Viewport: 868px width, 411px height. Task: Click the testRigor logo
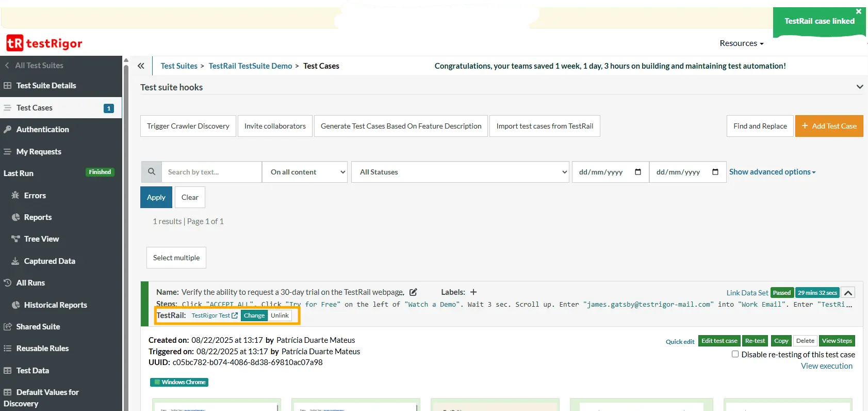point(44,43)
